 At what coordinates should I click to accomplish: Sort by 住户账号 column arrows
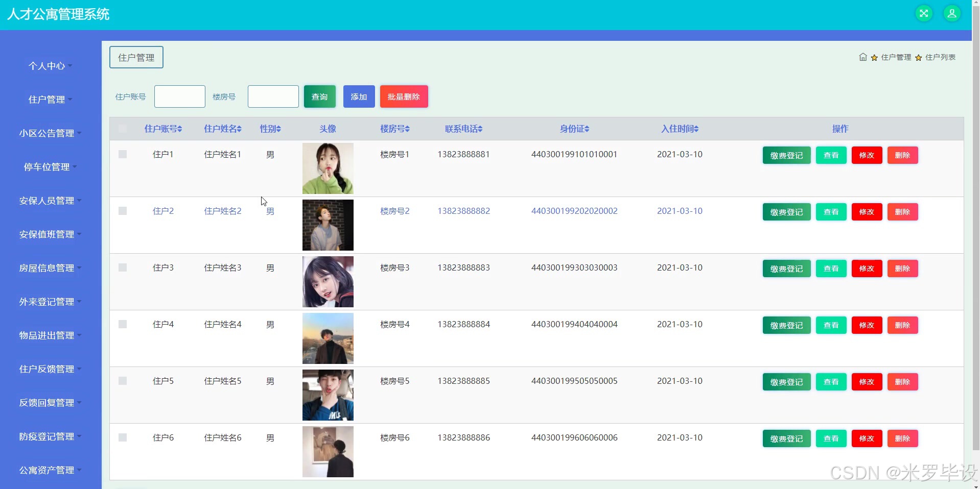point(180,129)
